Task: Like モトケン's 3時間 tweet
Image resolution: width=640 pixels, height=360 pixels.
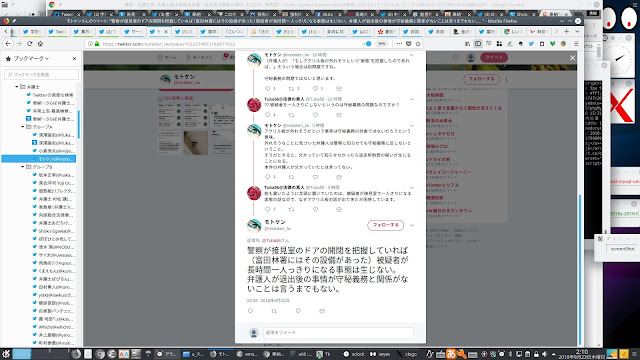Action: coord(316,177)
